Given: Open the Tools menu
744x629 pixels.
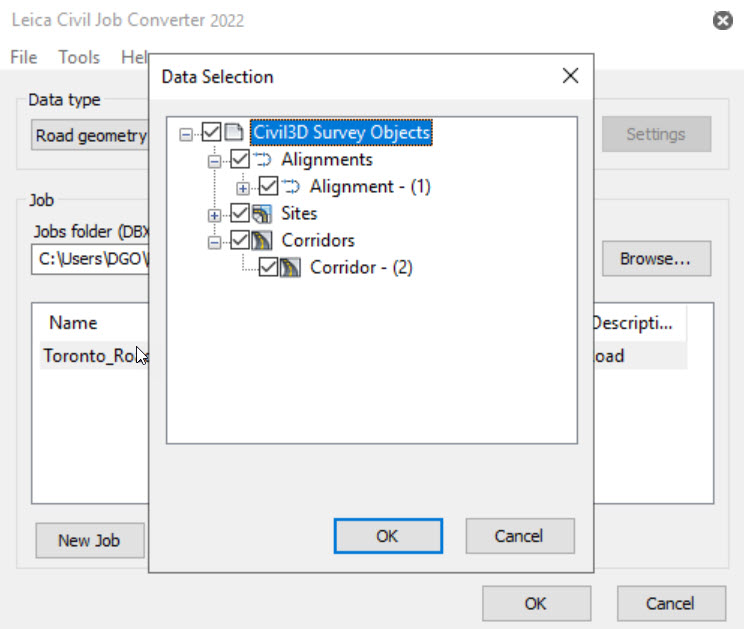Looking at the screenshot, I should click(x=79, y=57).
